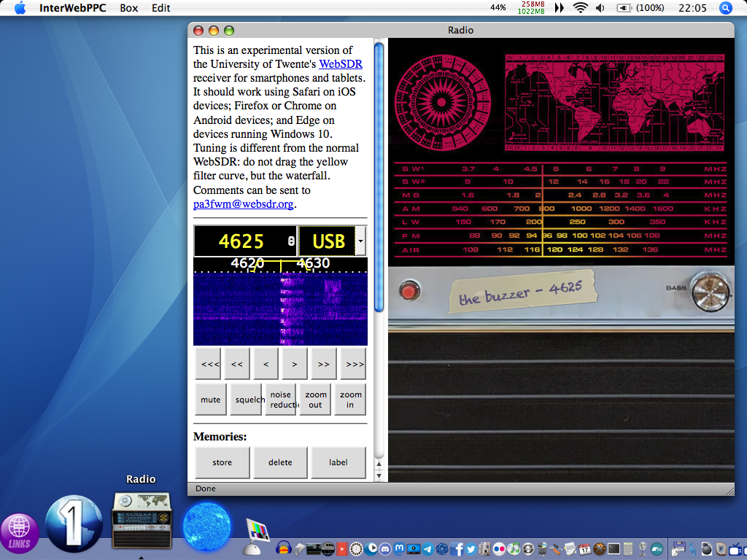
Task: Open the blue TV icon in Dock
Action: pos(735,549)
